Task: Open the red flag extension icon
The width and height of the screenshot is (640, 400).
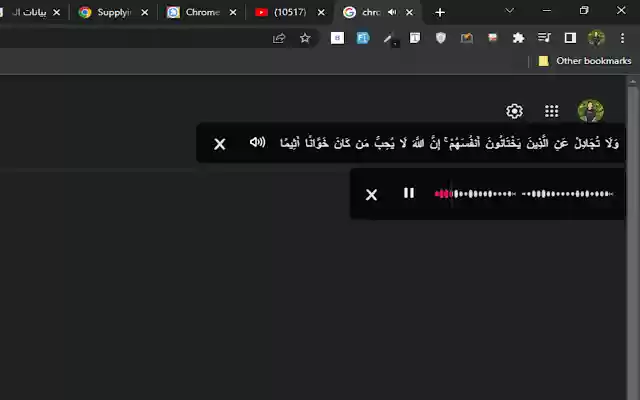Action: (493, 38)
